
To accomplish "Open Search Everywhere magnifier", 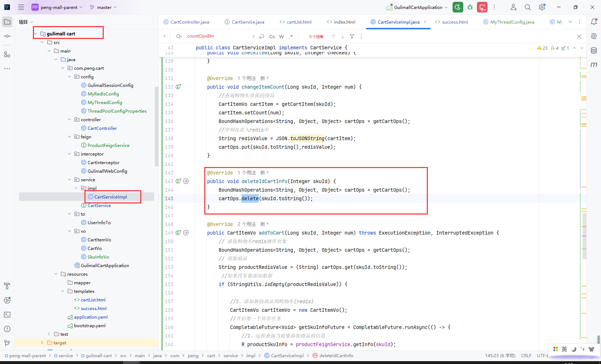I will [528, 7].
